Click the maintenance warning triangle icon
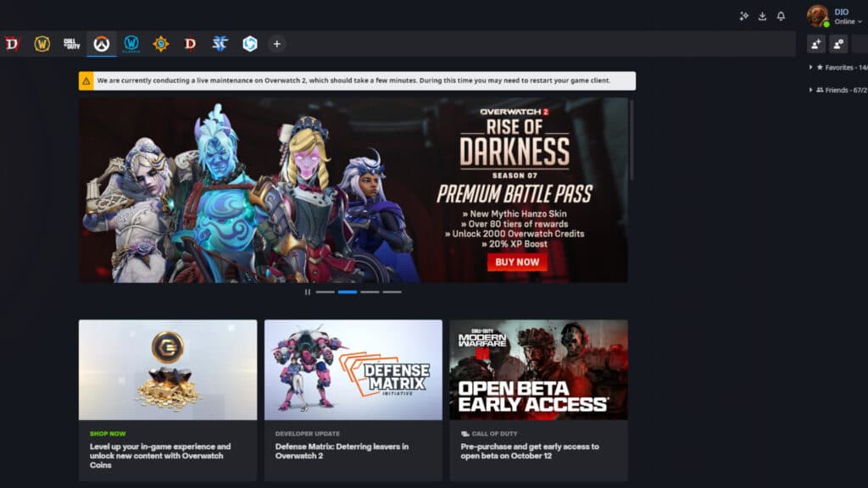Viewport: 868px width, 488px height. coord(86,80)
